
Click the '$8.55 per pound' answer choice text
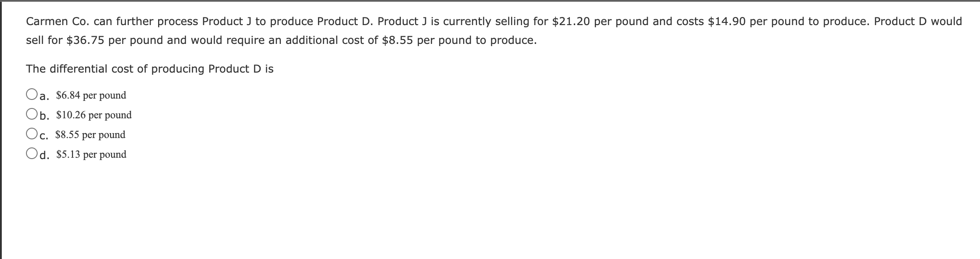point(90,134)
